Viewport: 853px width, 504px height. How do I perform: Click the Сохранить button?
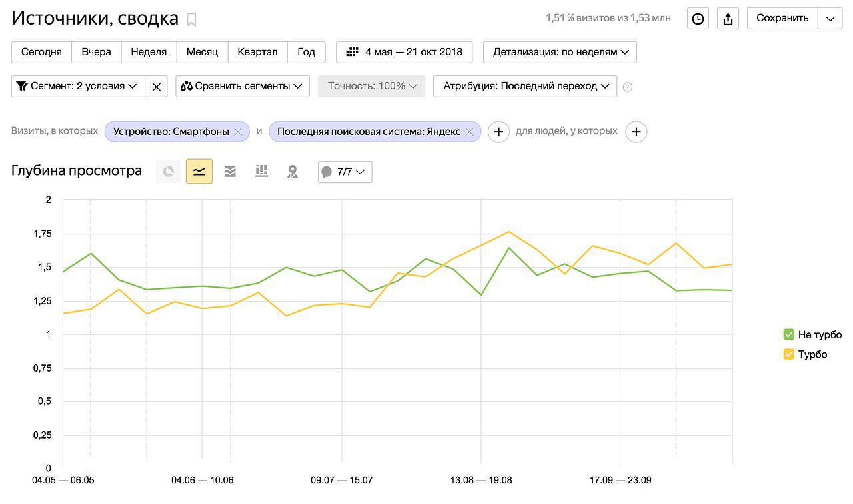pyautogui.click(x=782, y=18)
